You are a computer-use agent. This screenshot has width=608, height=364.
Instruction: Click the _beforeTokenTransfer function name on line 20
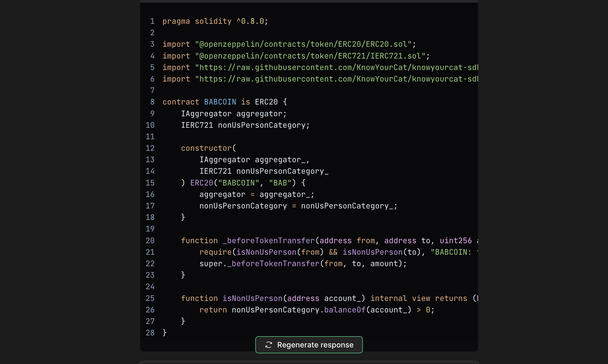(x=268, y=241)
